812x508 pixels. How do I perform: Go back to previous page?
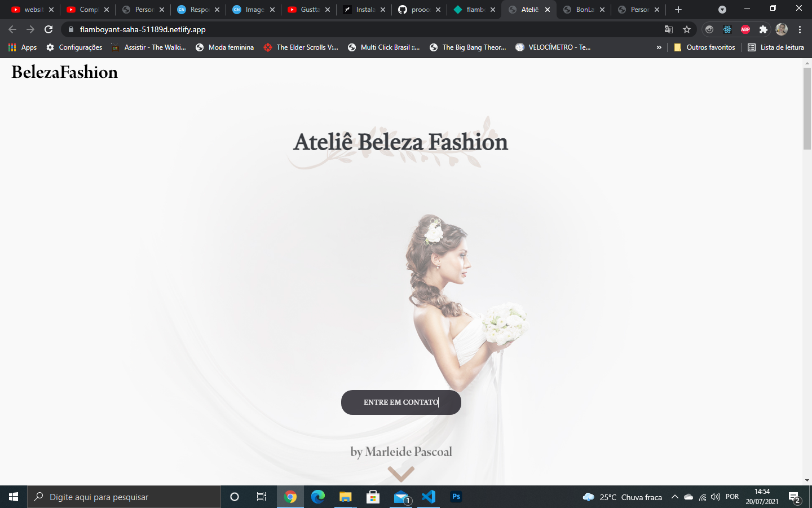coord(12,29)
